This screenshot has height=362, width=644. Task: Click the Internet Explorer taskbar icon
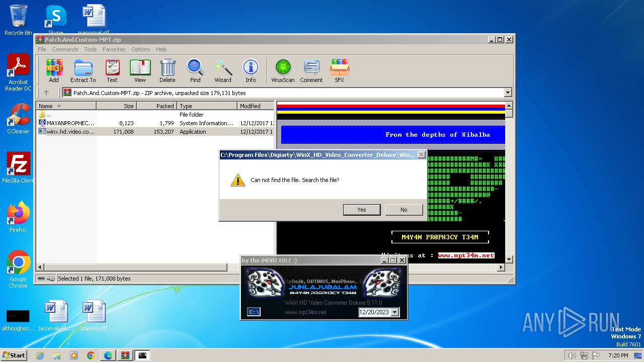point(40,355)
